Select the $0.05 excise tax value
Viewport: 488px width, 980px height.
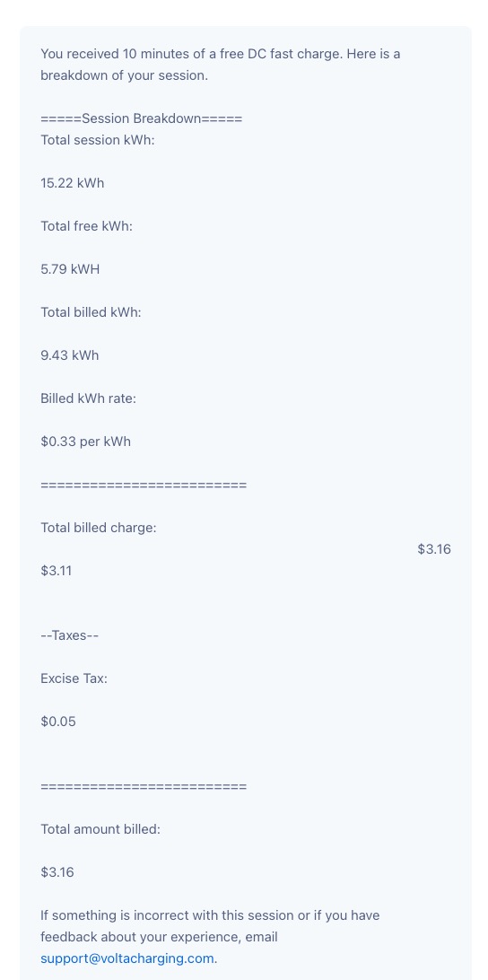click(58, 722)
